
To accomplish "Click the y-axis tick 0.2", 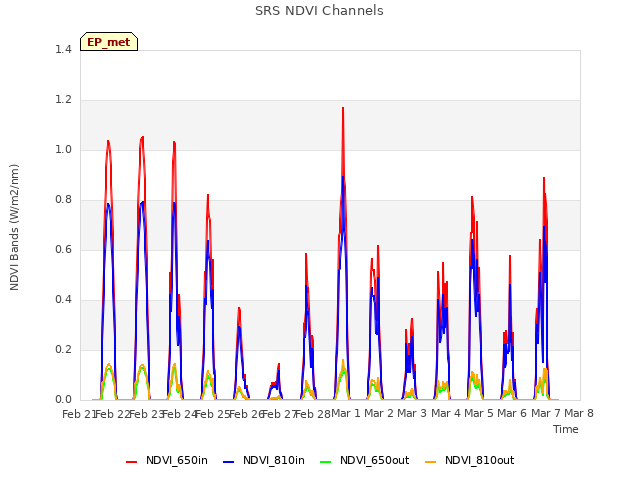I will [63, 349].
